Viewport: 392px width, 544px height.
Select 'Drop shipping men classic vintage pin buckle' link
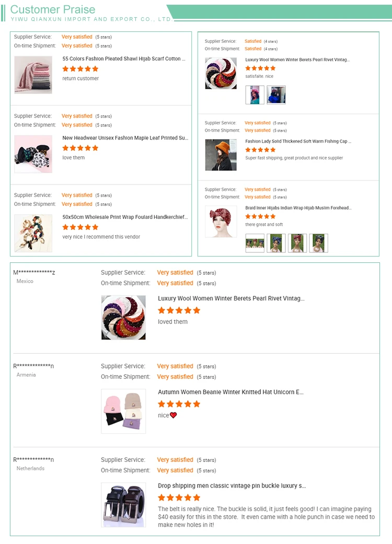point(232,485)
